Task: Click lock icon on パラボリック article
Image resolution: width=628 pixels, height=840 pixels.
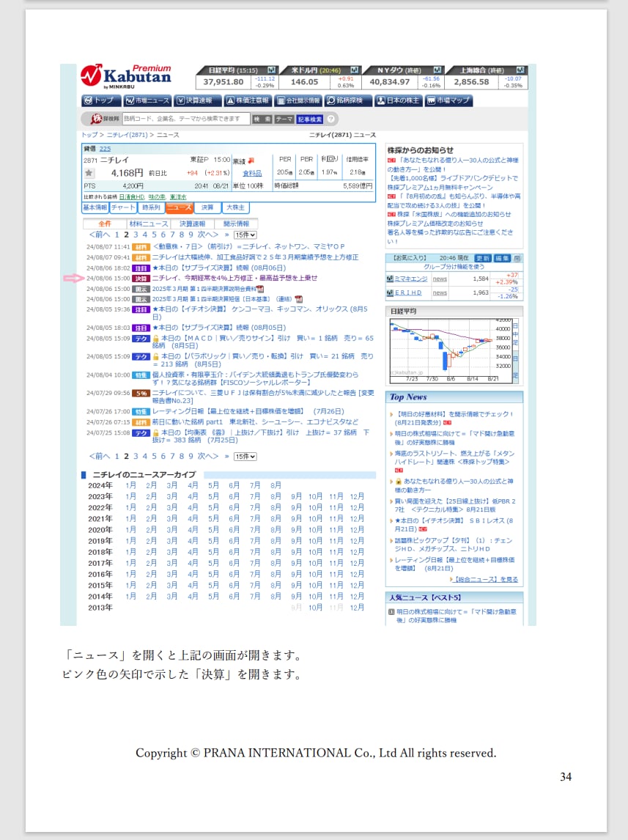Action: click(x=156, y=356)
